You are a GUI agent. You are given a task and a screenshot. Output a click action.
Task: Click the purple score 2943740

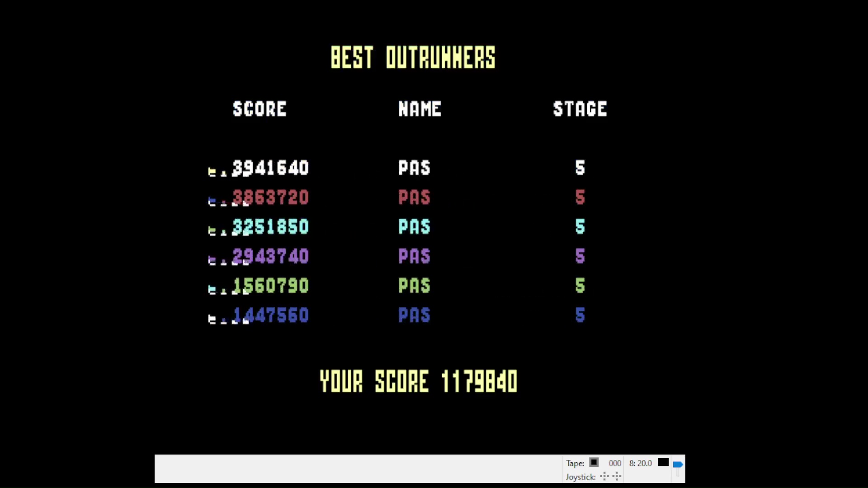click(270, 256)
